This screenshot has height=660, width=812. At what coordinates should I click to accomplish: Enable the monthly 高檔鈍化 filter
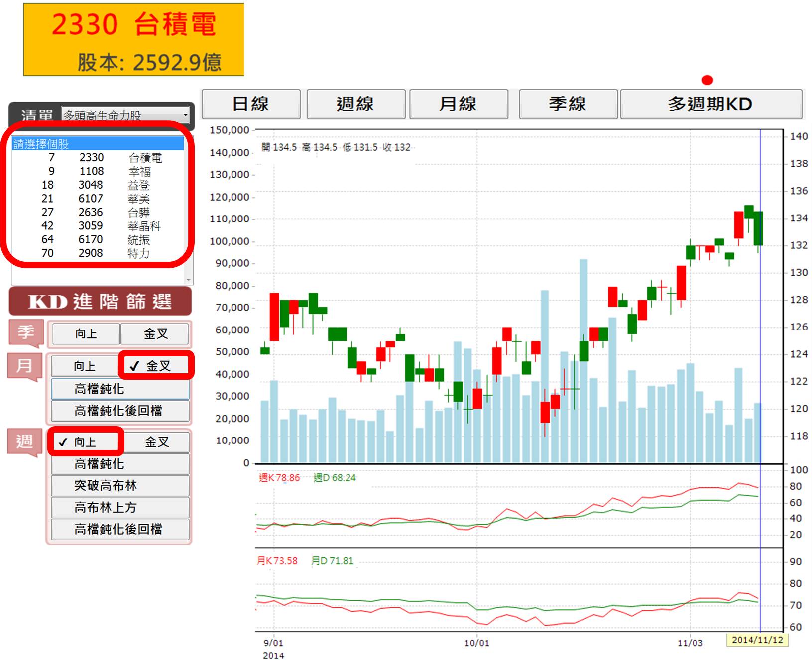(119, 389)
